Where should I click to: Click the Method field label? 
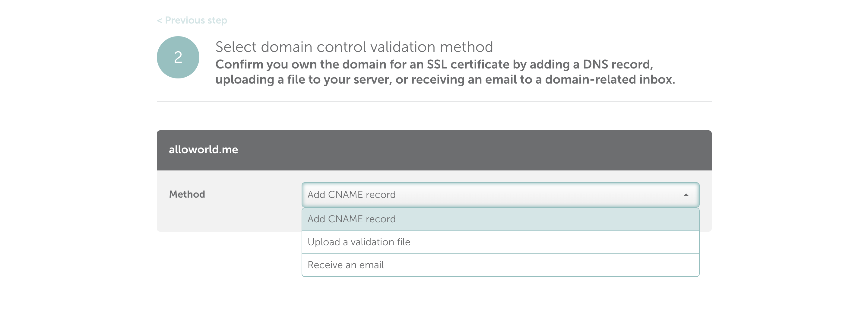point(187,194)
